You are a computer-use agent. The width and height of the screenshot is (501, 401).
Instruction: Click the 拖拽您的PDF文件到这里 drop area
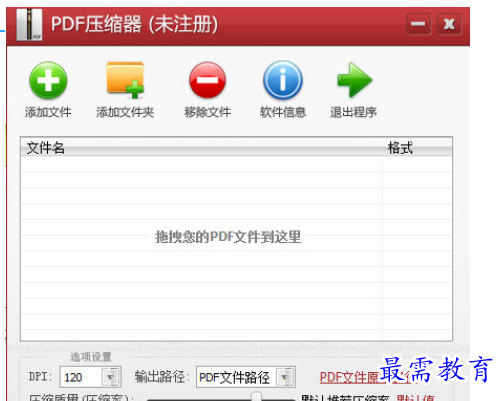point(228,237)
